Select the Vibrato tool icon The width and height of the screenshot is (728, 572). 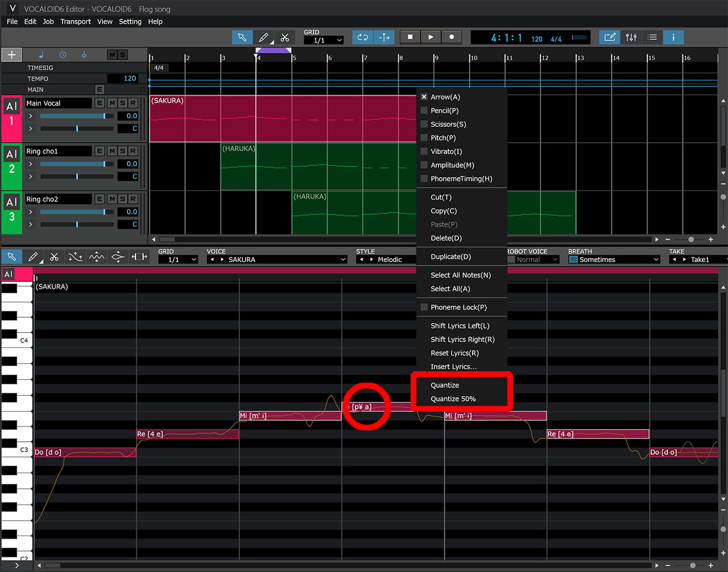pyautogui.click(x=97, y=256)
